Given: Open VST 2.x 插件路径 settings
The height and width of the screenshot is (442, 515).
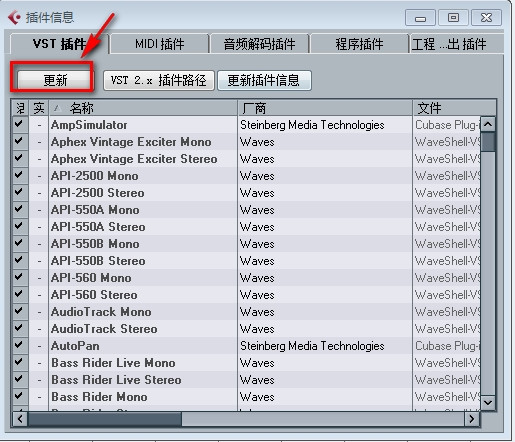Looking at the screenshot, I should tap(159, 80).
